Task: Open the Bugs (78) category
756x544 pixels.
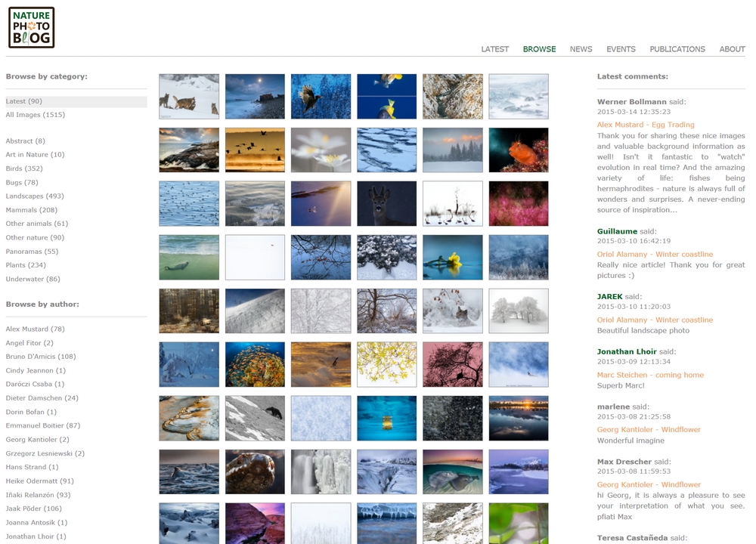Action: pos(22,183)
